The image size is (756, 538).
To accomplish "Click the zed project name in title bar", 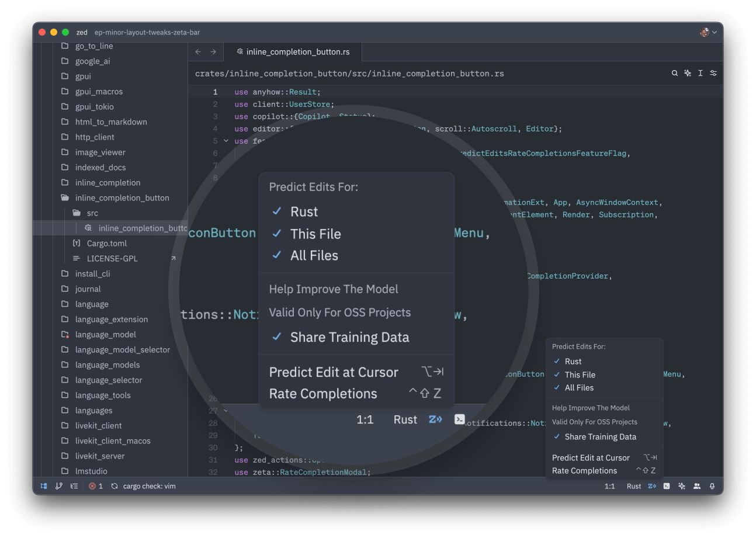I will [x=82, y=32].
